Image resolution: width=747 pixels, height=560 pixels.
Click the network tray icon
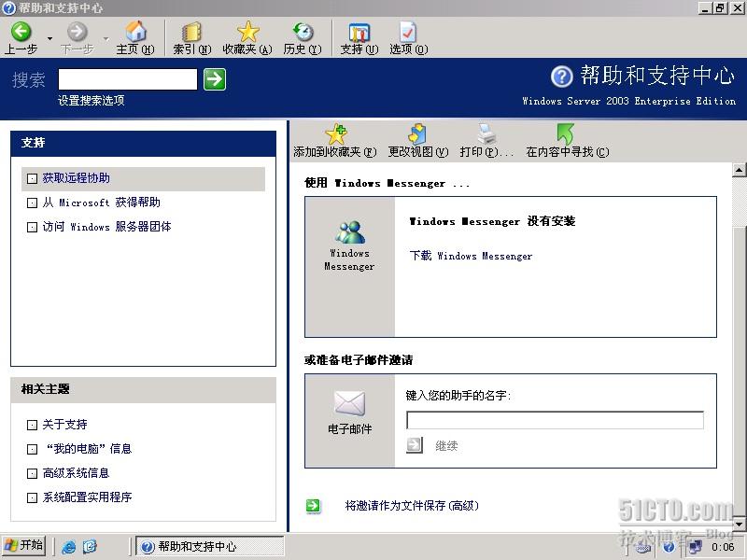coord(696,547)
